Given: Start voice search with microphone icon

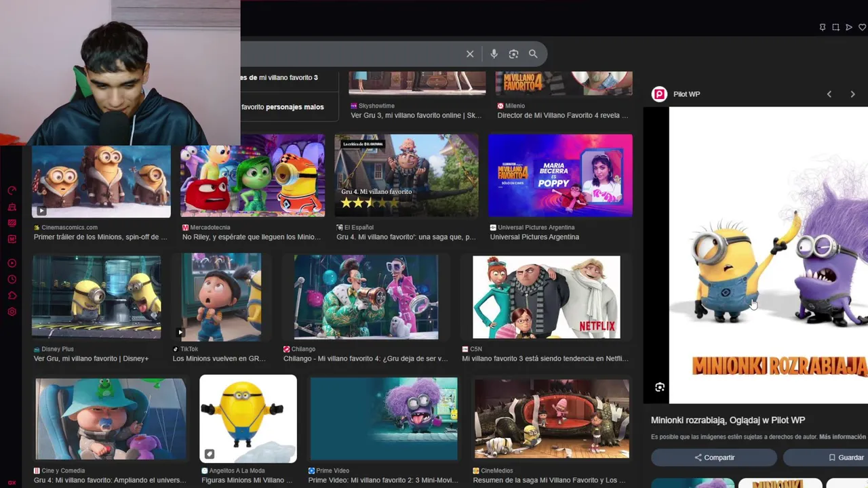Looking at the screenshot, I should 494,54.
